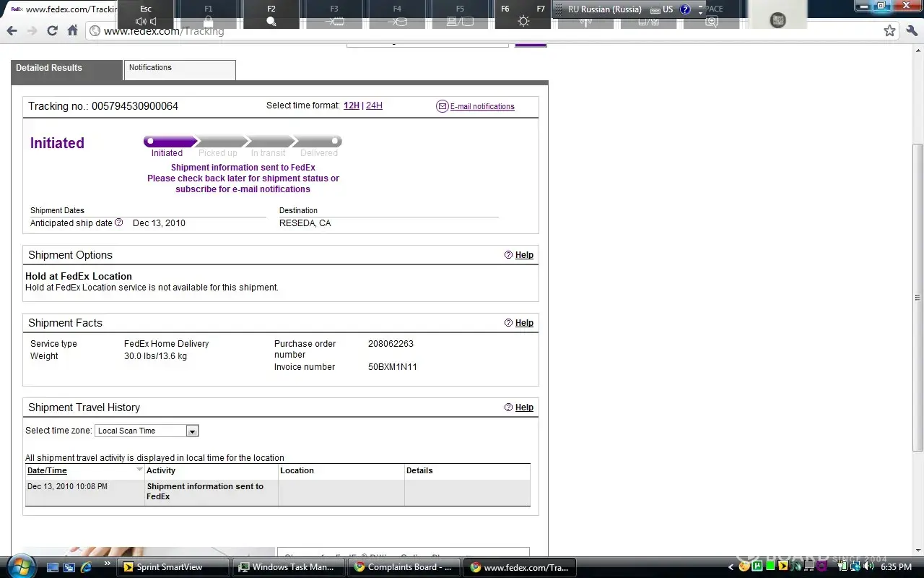Viewport: 924px width, 578px height.
Task: Click the e-mail notifications envelope icon
Action: pos(443,106)
